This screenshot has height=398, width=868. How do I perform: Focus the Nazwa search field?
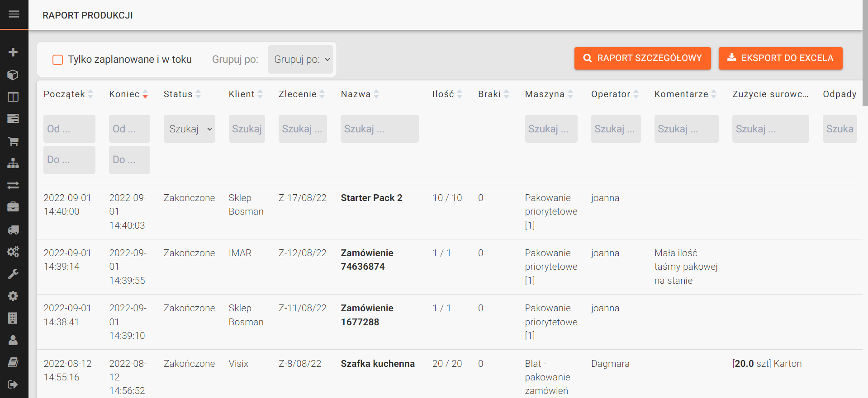pos(379,129)
